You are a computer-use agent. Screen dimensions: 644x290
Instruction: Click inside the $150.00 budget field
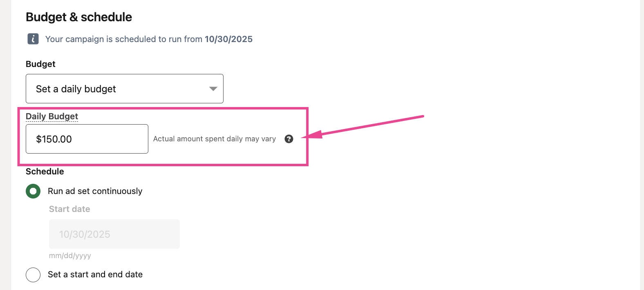[x=87, y=139]
